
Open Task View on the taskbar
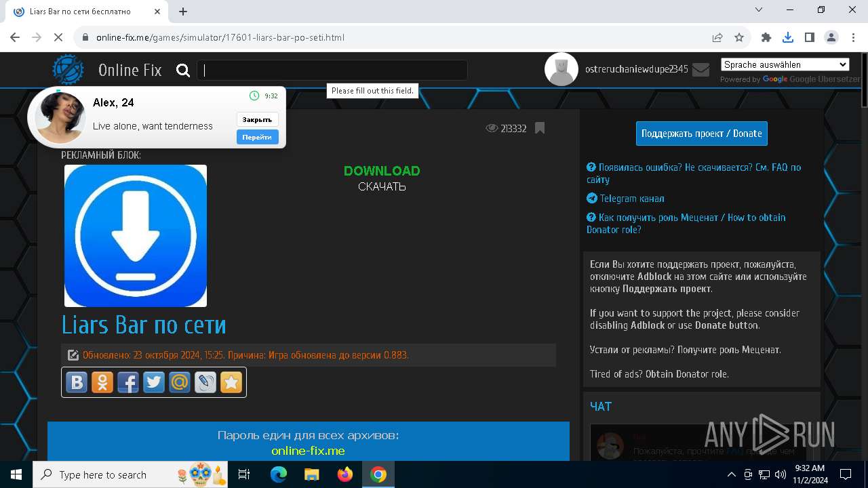(x=244, y=474)
